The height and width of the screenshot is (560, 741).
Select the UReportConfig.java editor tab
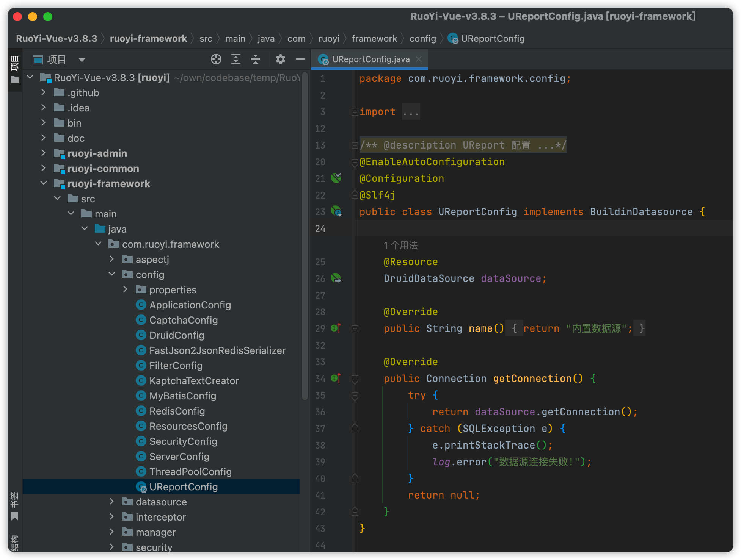click(x=369, y=59)
